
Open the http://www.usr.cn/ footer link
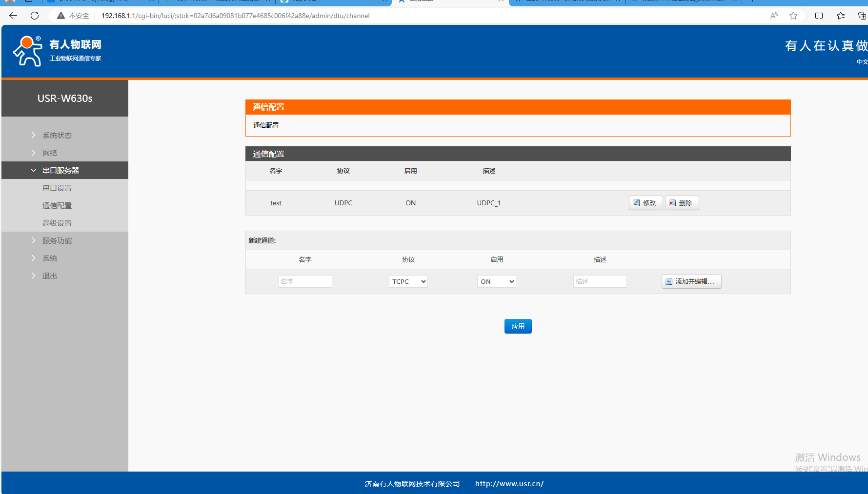coord(509,484)
